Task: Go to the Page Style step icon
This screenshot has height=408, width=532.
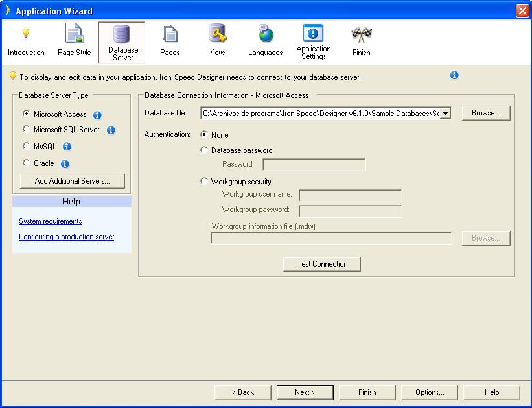Action: click(x=75, y=33)
